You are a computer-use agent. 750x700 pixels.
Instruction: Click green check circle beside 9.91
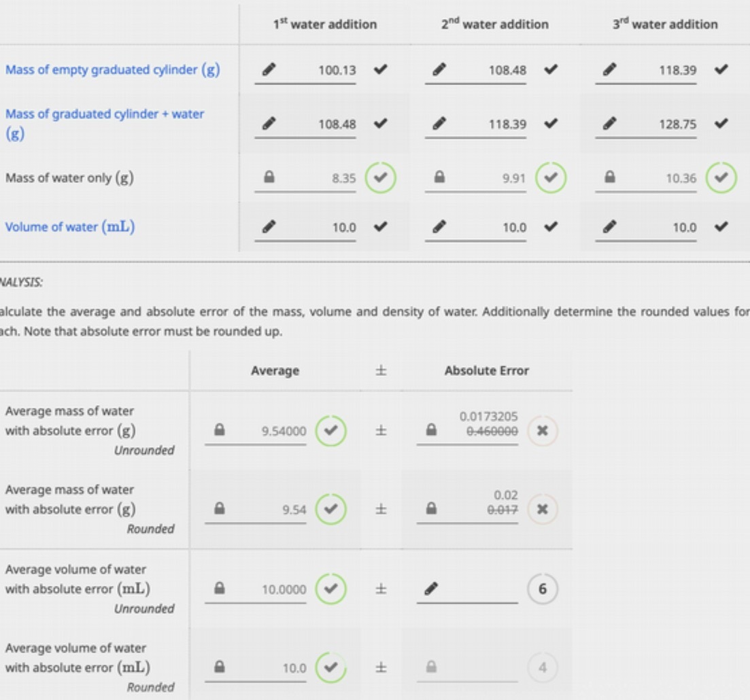pos(551,178)
